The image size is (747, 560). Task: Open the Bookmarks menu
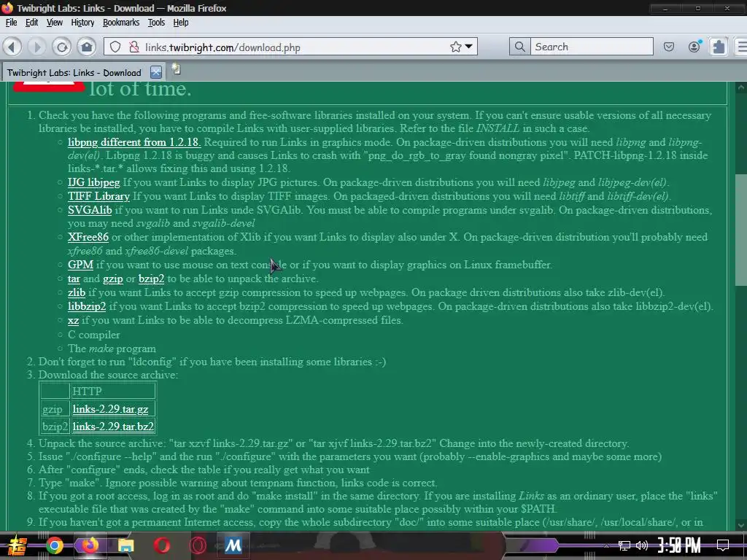(121, 23)
